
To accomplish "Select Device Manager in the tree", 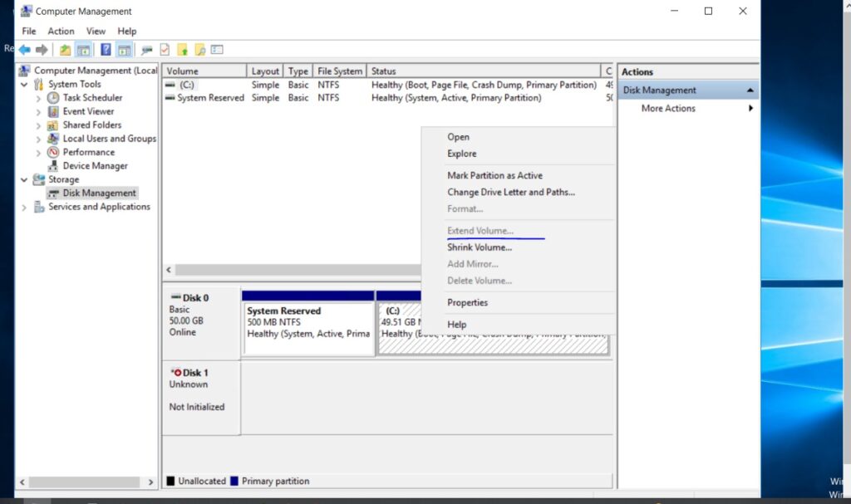I will [95, 166].
